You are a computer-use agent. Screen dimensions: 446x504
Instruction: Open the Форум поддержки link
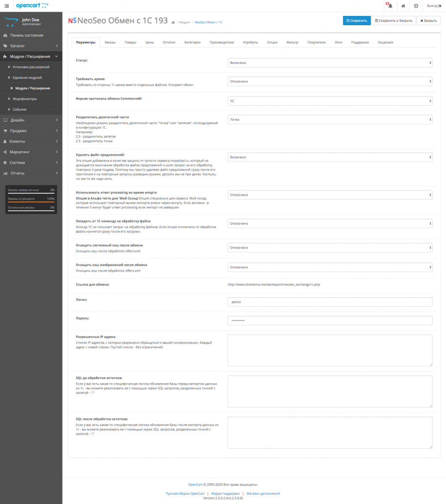[226, 493]
